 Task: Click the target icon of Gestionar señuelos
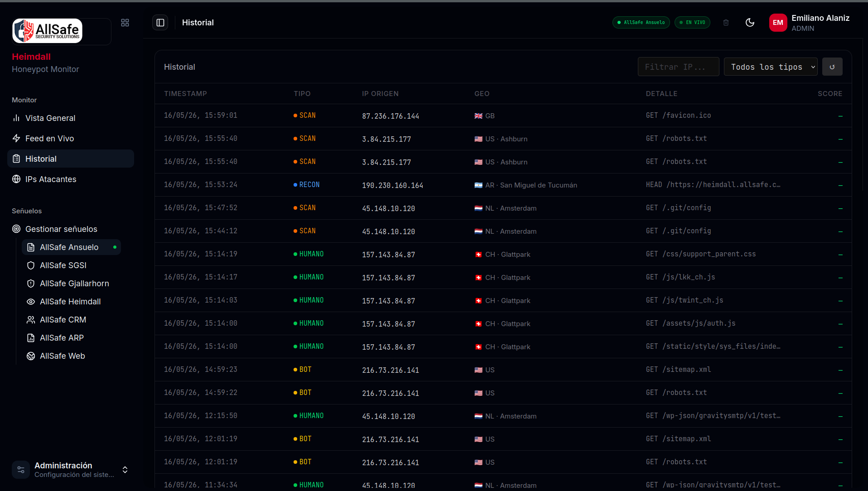pos(16,229)
